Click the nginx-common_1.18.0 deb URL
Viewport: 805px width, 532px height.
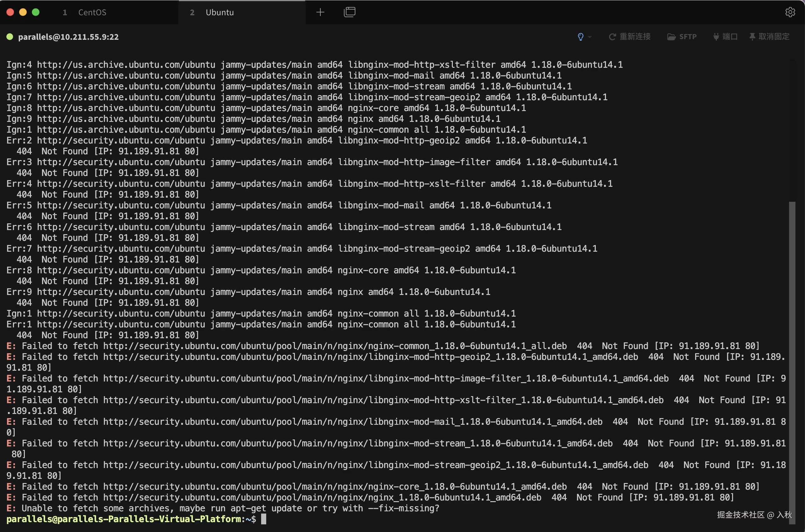(x=335, y=346)
